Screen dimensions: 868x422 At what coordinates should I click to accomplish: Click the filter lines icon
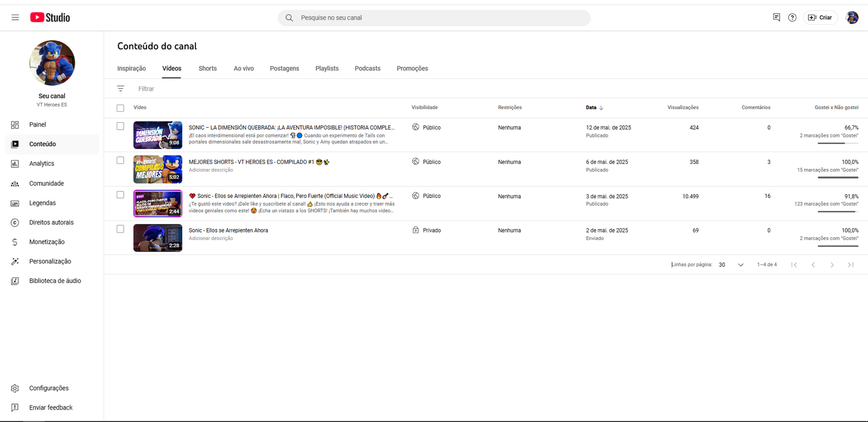tap(120, 89)
